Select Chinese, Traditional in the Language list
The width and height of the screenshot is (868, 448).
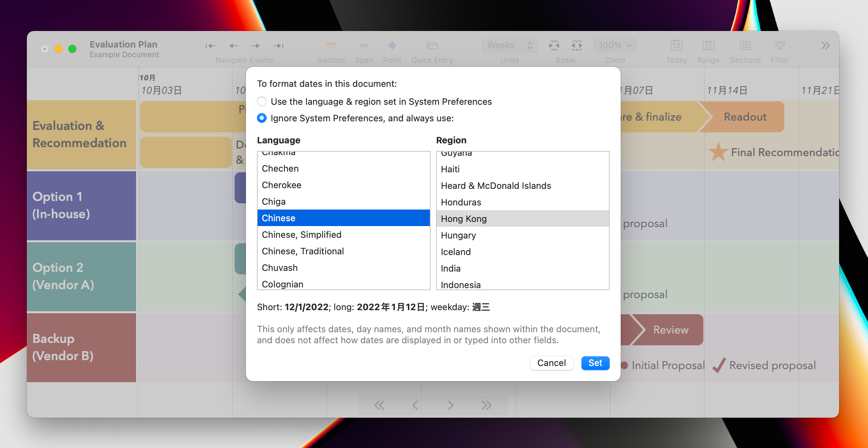[303, 251]
